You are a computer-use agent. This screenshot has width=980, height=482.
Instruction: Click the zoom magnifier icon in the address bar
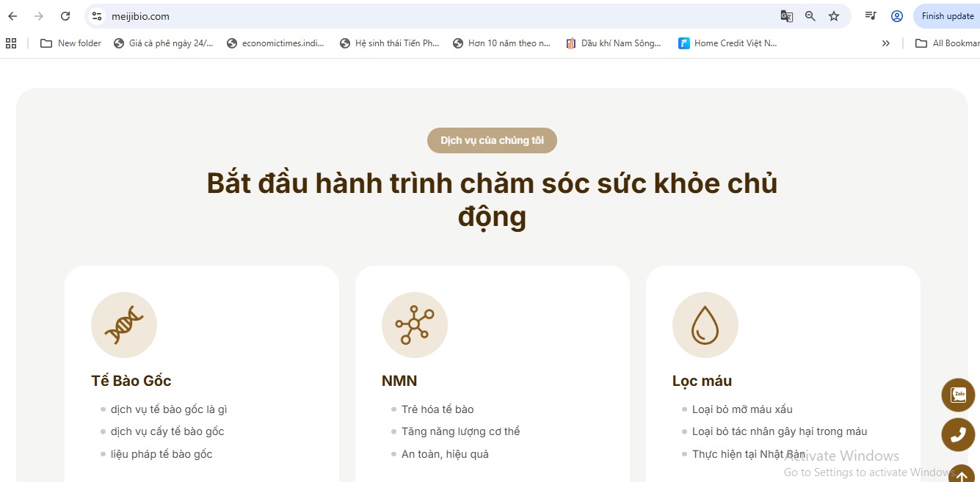(x=810, y=15)
